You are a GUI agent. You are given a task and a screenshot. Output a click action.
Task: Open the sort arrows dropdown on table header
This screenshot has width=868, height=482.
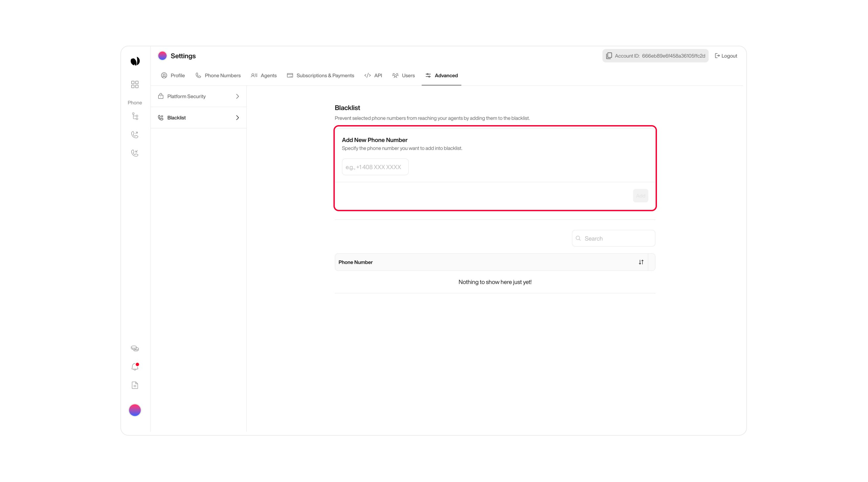(641, 262)
